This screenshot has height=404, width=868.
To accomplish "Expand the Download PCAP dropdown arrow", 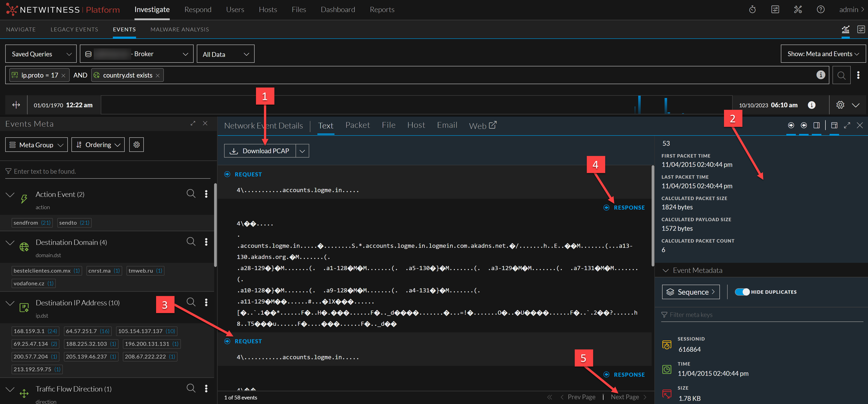I will (302, 151).
